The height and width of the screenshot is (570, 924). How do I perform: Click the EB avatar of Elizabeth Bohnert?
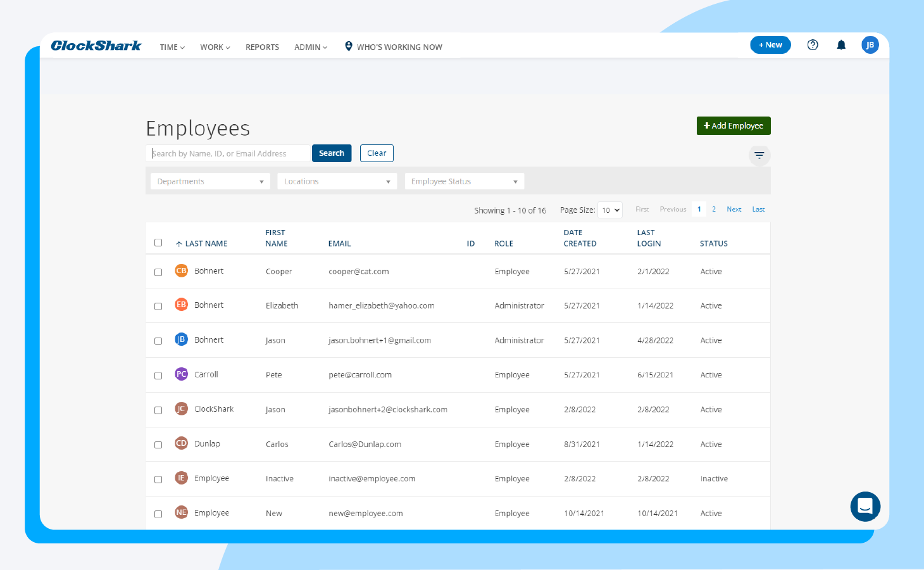[181, 305]
